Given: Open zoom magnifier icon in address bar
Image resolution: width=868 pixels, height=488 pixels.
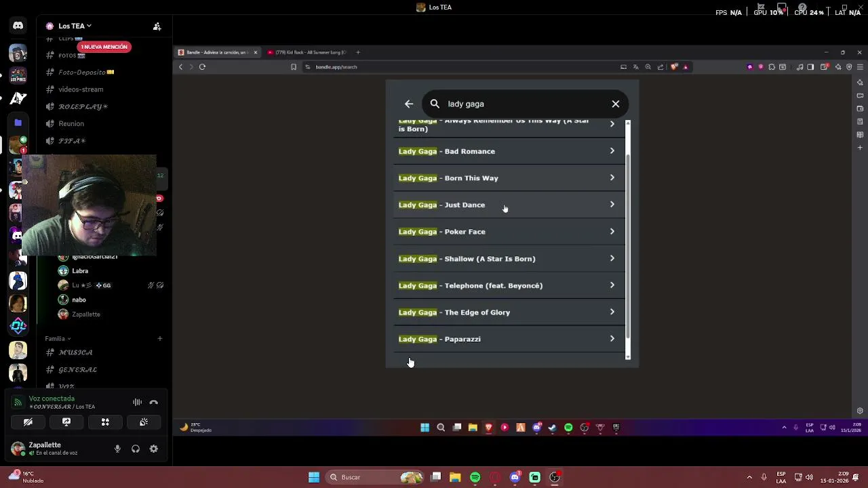Looking at the screenshot, I should (x=648, y=66).
